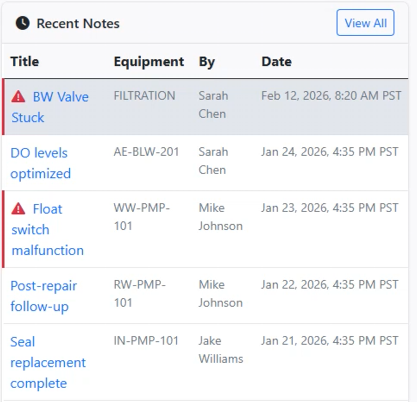Image resolution: width=417 pixels, height=402 pixels.
Task: Click the Title column header
Action: coord(25,61)
